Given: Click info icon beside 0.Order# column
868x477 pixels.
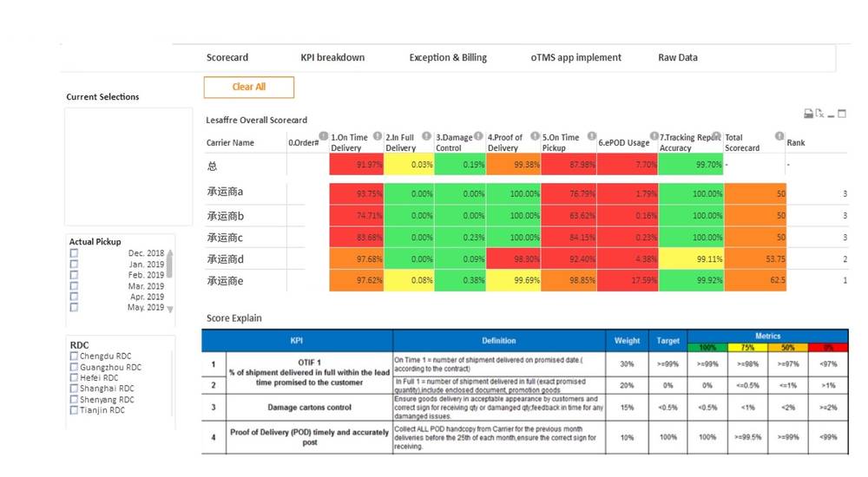Looking at the screenshot, I should (x=324, y=136).
